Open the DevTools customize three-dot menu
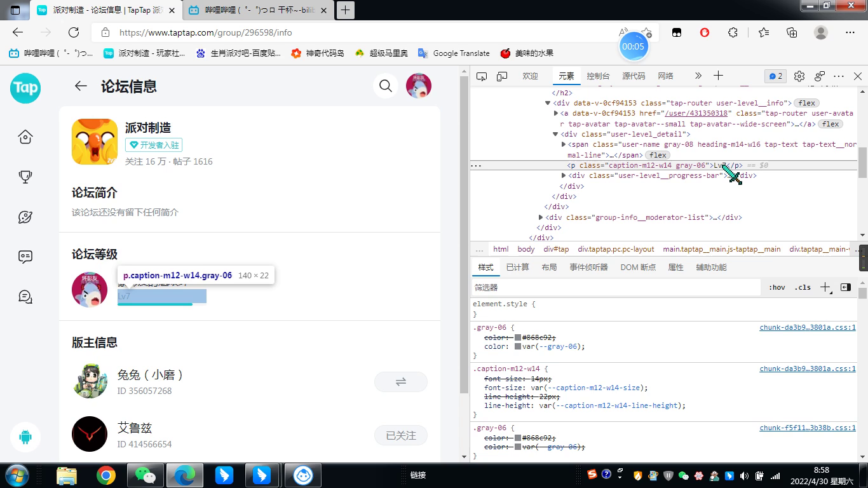Viewport: 868px width, 488px height. coord(839,76)
